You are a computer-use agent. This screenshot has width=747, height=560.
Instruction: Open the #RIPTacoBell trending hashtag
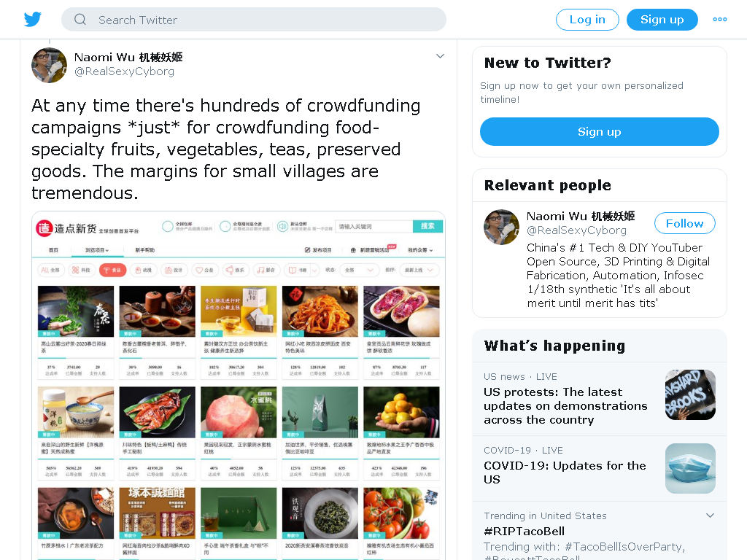click(x=524, y=531)
